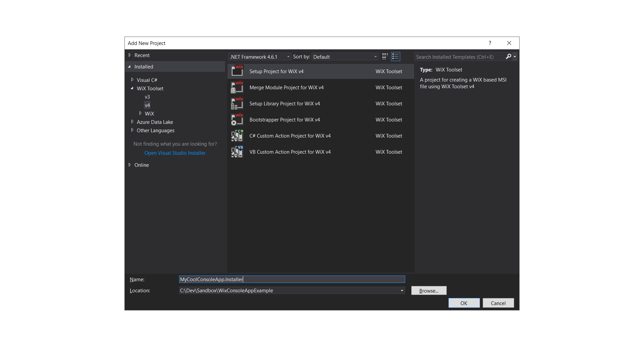This screenshot has height=347, width=644.
Task: Open the Sort by Default dropdown
Action: [345, 57]
